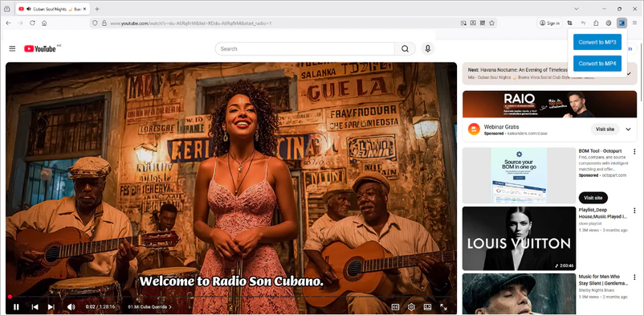This screenshot has height=316, width=644.
Task: Click the checkmark circle toolbar icon
Action: [x=609, y=23]
